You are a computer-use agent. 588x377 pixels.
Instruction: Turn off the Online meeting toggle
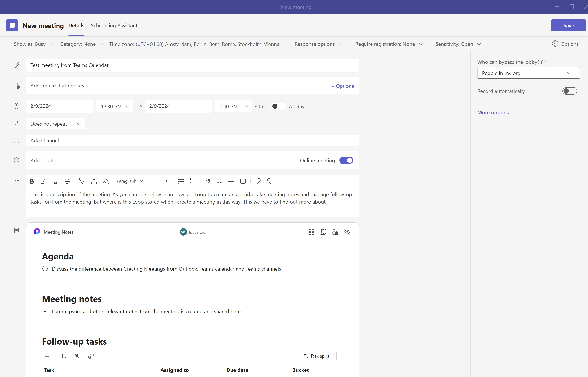[x=346, y=160]
